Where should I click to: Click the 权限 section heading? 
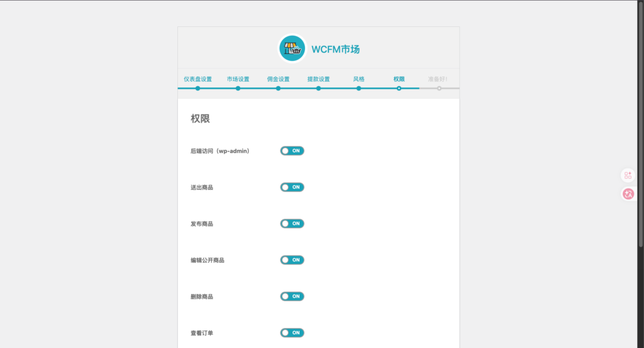click(x=201, y=119)
